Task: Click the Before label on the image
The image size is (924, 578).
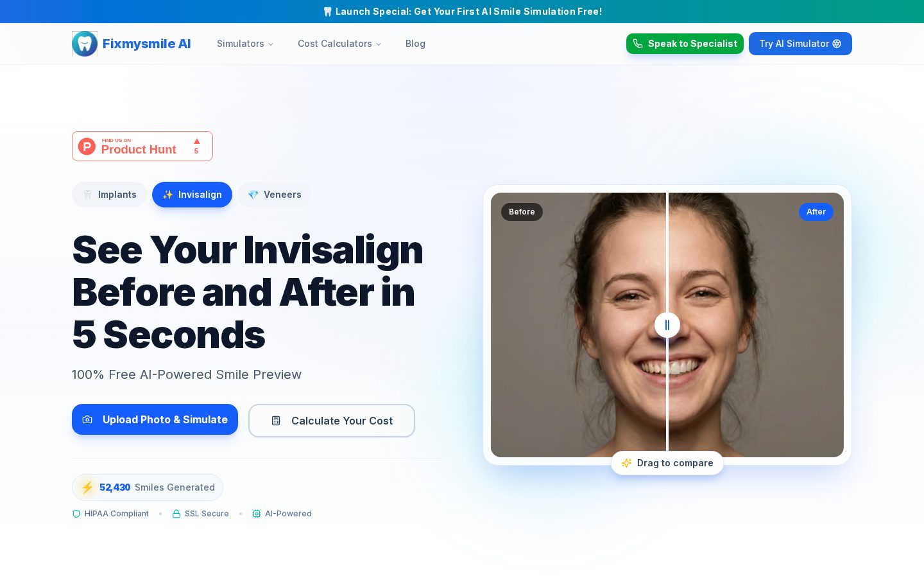Action: [522, 212]
